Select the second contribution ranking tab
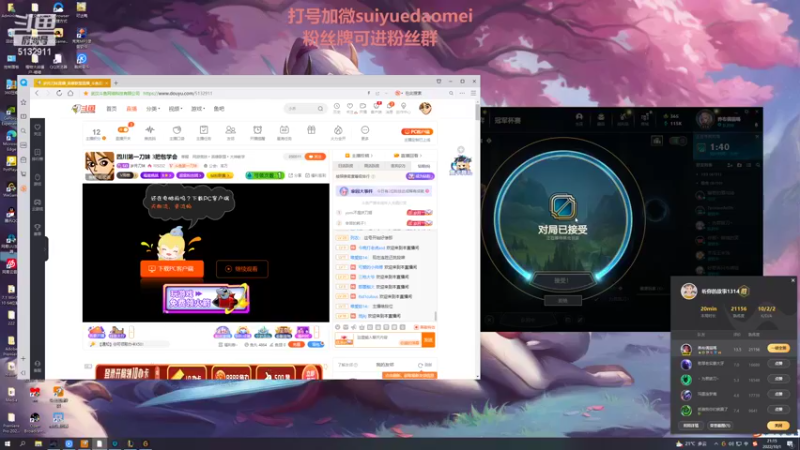Screen dimensions: 800x450 click(x=371, y=166)
